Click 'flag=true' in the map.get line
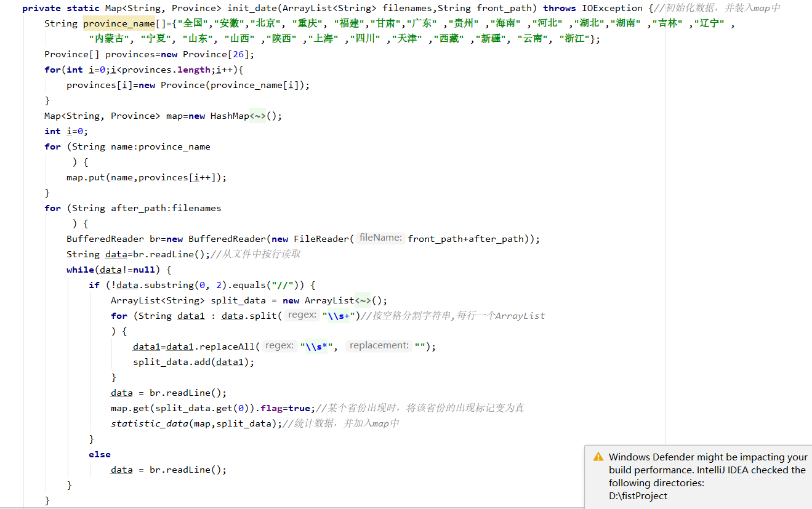 tap(285, 408)
